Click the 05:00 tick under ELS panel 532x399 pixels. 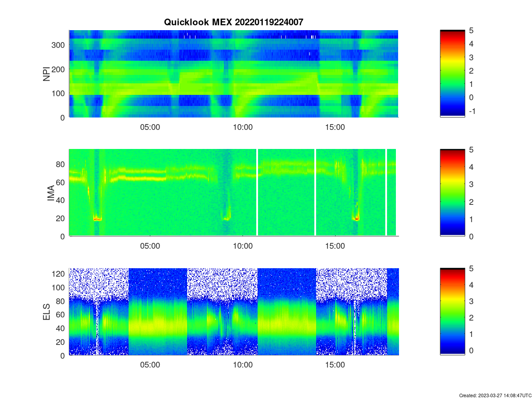(150, 365)
